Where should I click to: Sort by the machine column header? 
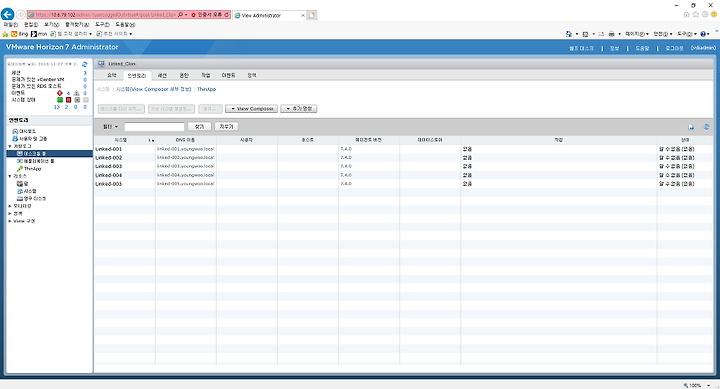click(x=124, y=140)
